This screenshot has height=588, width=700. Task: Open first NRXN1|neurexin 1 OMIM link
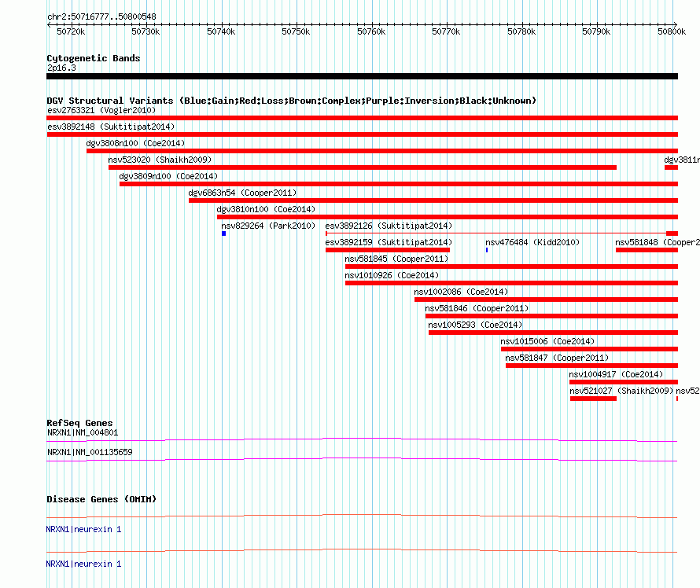pyautogui.click(x=83, y=530)
